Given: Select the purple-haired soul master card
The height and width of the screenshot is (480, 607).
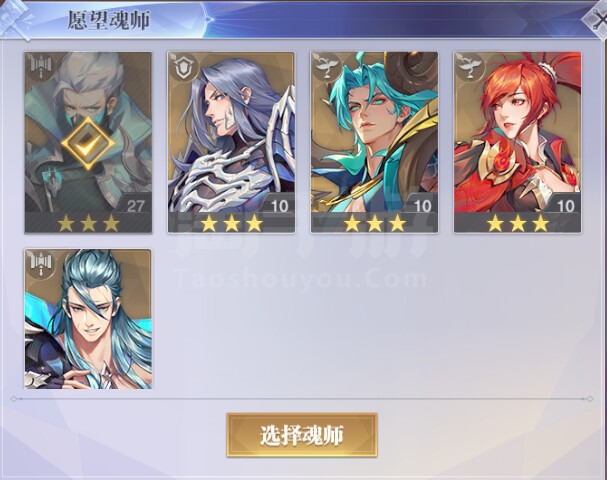Looking at the screenshot, I should (x=231, y=142).
